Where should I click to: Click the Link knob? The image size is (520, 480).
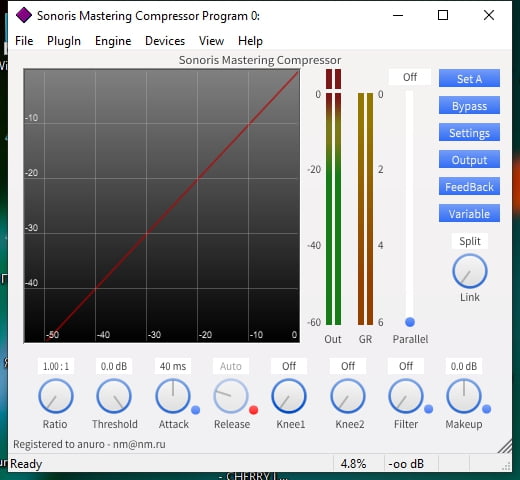(x=470, y=271)
